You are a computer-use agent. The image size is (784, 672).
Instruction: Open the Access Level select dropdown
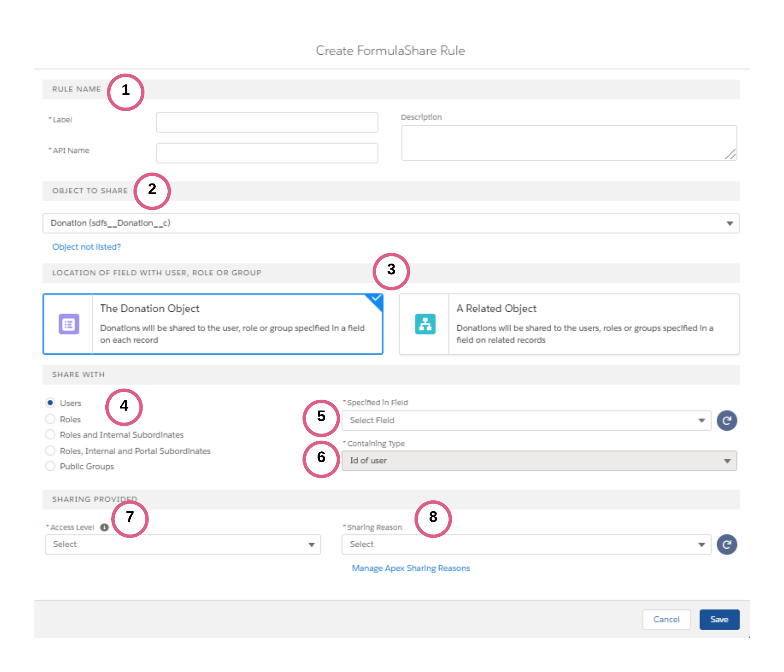click(183, 545)
